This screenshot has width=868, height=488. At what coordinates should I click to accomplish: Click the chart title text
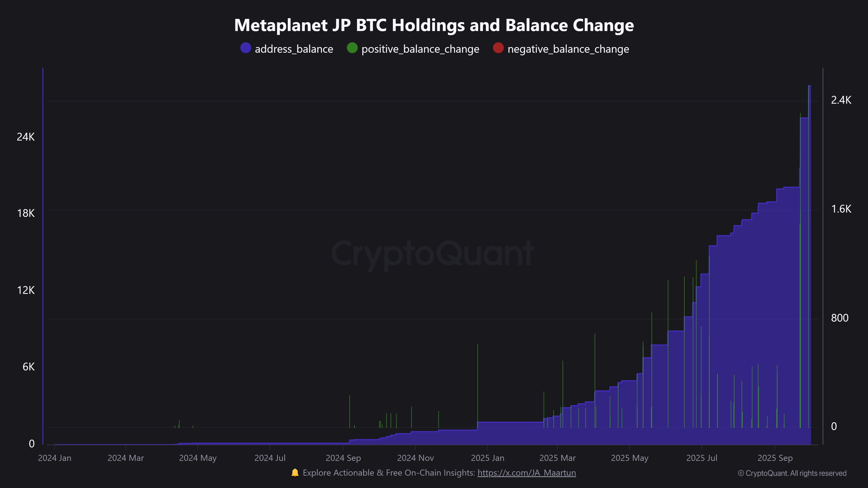tap(434, 25)
